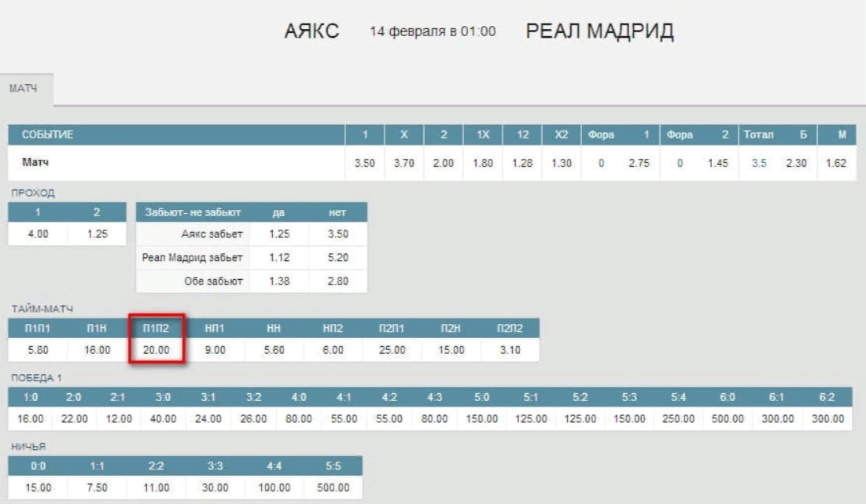Pick 4:0 correct score odds 80.00
The image size is (866, 504).
299,419
